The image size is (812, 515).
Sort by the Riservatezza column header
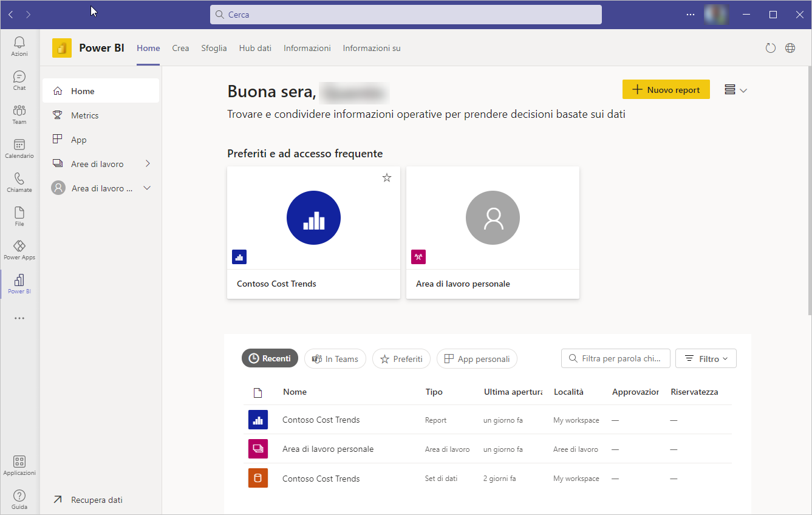[694, 392]
